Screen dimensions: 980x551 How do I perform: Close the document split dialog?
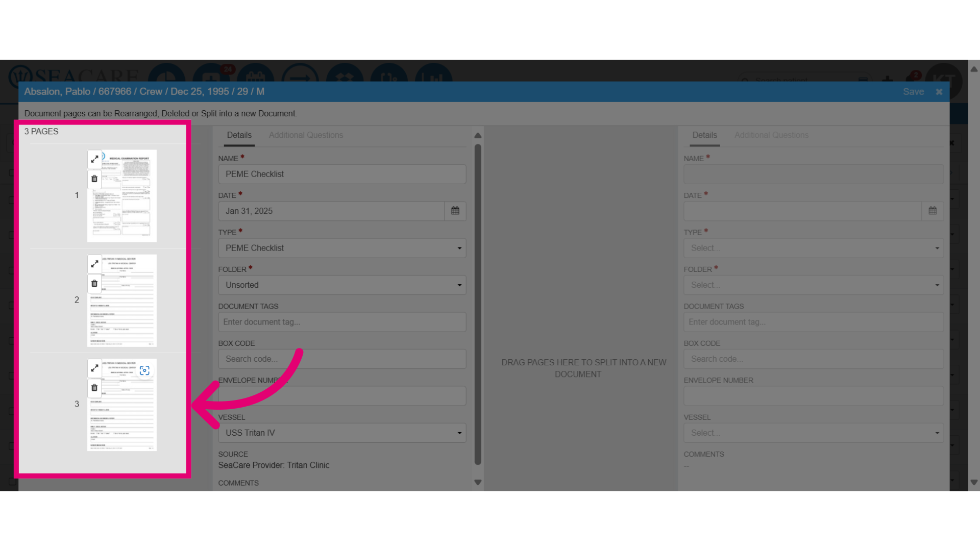click(x=939, y=92)
